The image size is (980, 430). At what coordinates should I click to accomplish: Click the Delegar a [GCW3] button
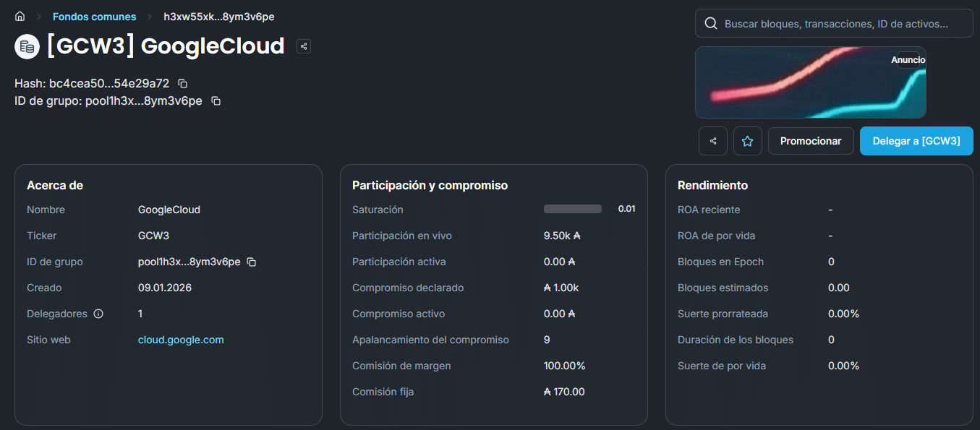click(916, 141)
